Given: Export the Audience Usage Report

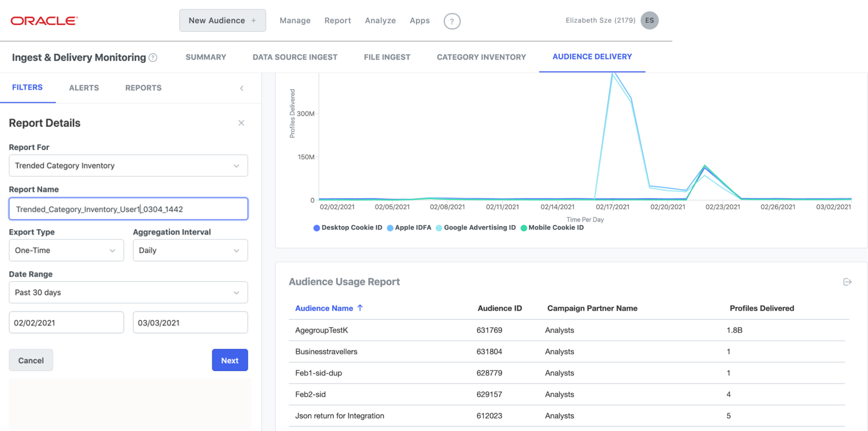Looking at the screenshot, I should (847, 282).
